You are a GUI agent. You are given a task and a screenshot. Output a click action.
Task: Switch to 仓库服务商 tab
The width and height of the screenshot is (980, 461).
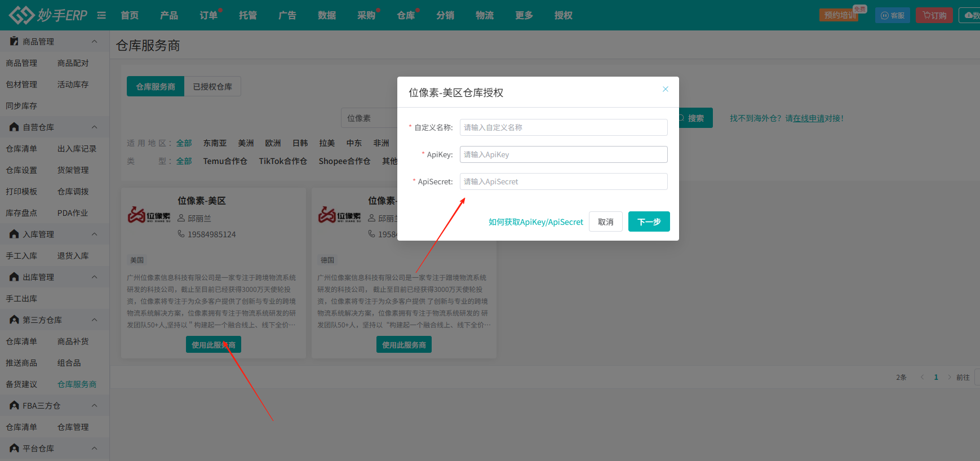point(156,86)
